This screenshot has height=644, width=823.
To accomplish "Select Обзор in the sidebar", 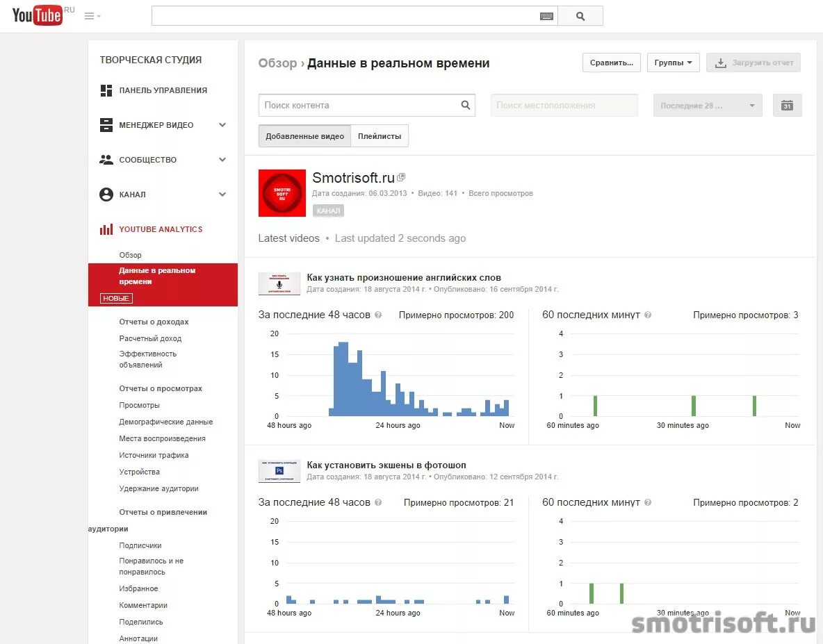I will (130, 255).
